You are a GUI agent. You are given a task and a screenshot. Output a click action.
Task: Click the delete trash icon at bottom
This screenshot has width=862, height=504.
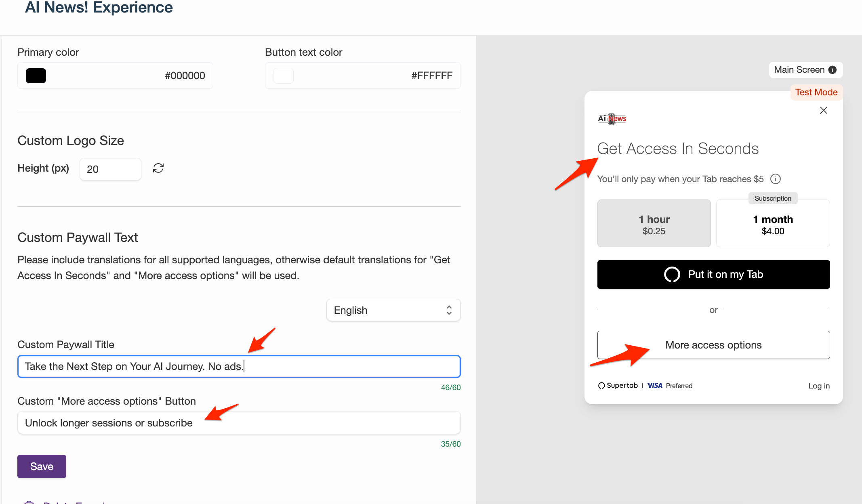[x=29, y=502]
